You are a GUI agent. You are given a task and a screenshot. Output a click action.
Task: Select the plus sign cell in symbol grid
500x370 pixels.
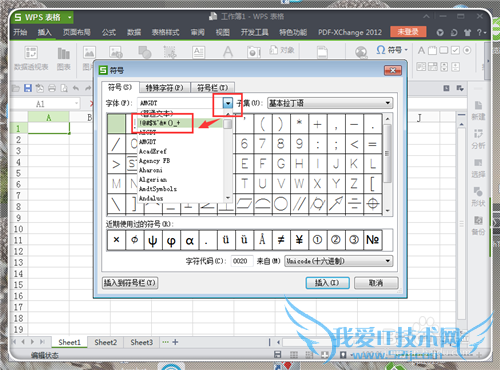(318, 124)
